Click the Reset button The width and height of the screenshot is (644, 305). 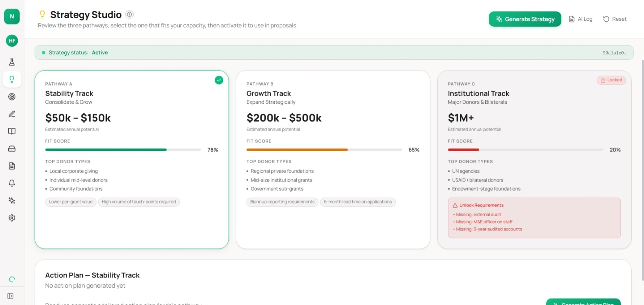pos(615,19)
